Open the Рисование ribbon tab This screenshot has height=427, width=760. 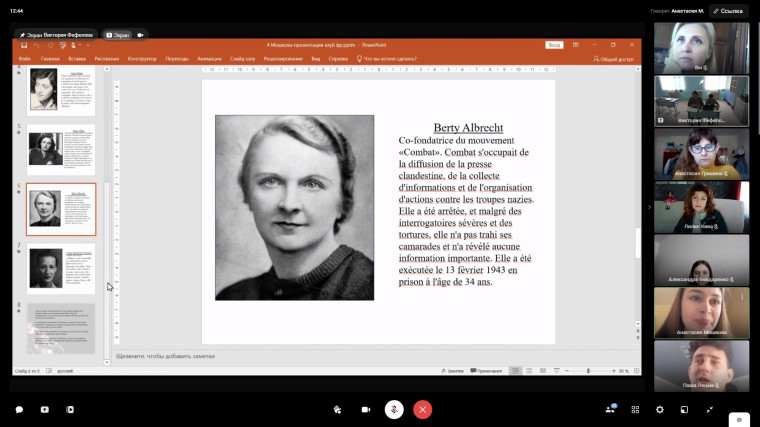107,59
